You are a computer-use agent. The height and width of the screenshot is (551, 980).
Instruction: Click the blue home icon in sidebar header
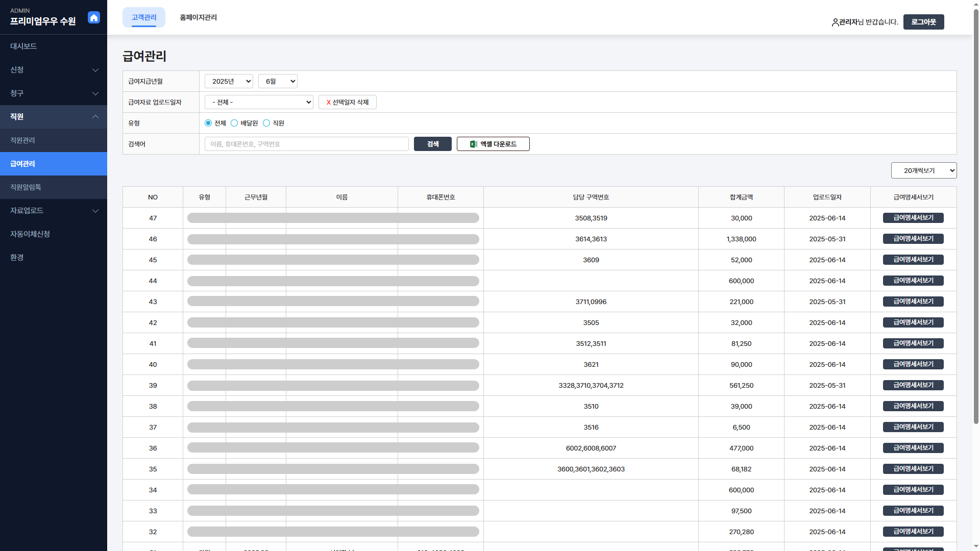click(94, 18)
